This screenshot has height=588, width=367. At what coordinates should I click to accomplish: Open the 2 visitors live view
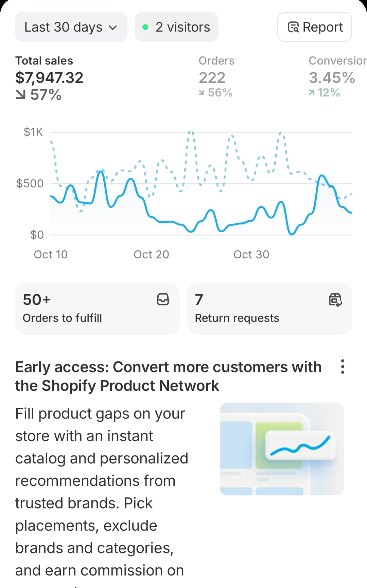tap(176, 27)
